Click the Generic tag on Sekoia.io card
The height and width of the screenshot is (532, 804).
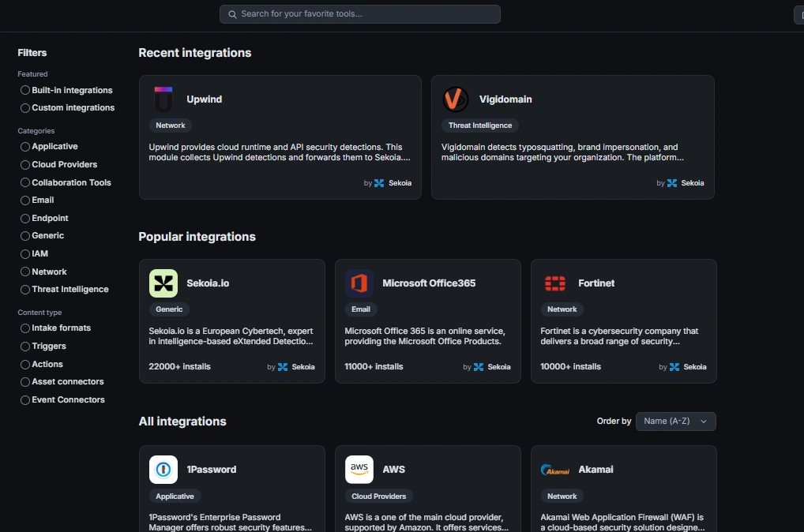click(x=169, y=309)
